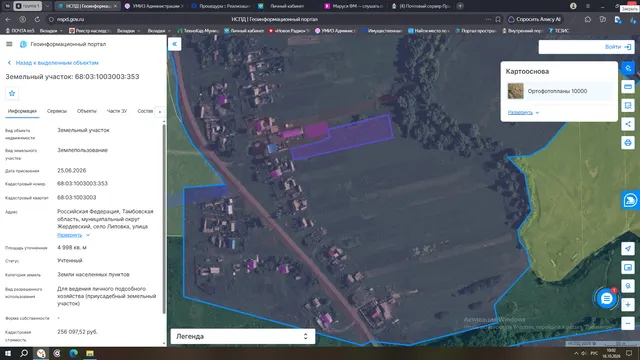Viewport: 640px width, 360px height.
Task: Open the base map layers tool
Action: coord(628,68)
